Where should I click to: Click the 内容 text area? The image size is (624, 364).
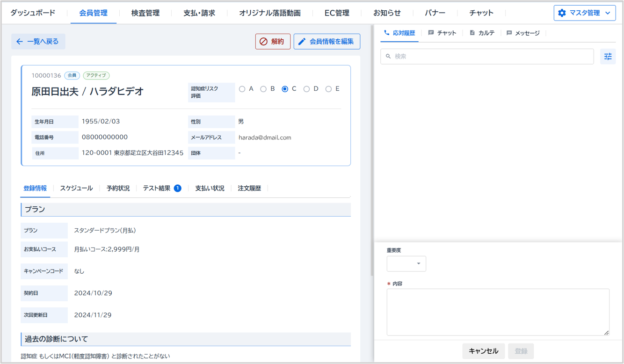pyautogui.click(x=498, y=312)
